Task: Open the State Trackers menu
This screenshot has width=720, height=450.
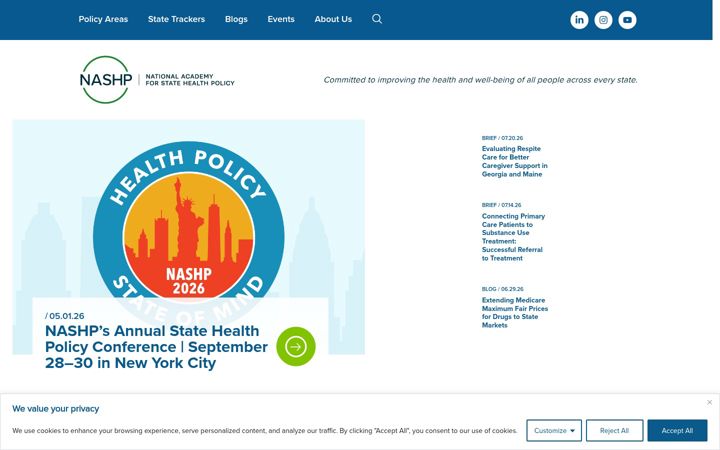Action: pyautogui.click(x=176, y=19)
